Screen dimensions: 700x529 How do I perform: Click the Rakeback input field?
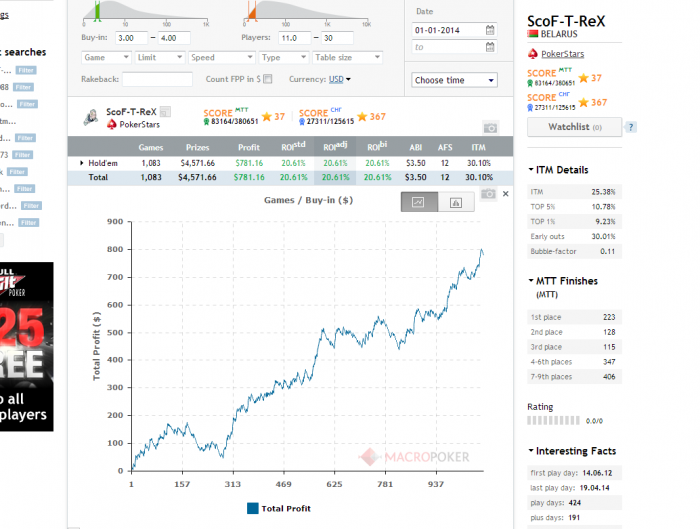(157, 79)
